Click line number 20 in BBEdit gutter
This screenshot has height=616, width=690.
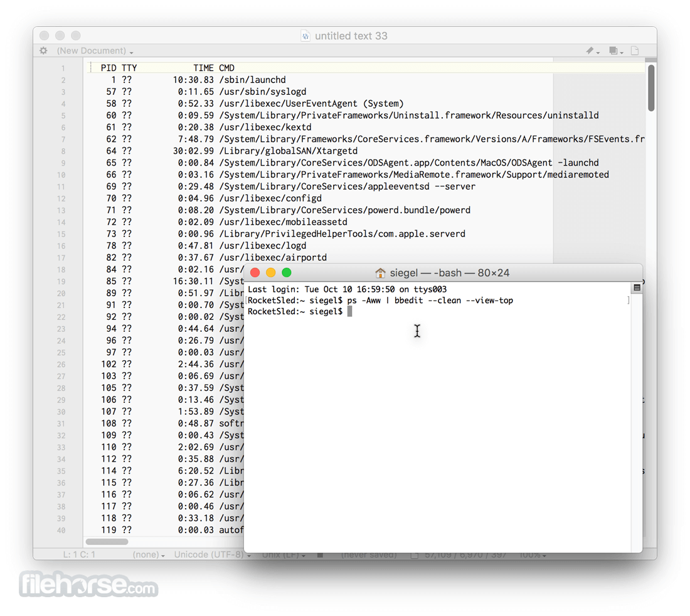(61, 294)
